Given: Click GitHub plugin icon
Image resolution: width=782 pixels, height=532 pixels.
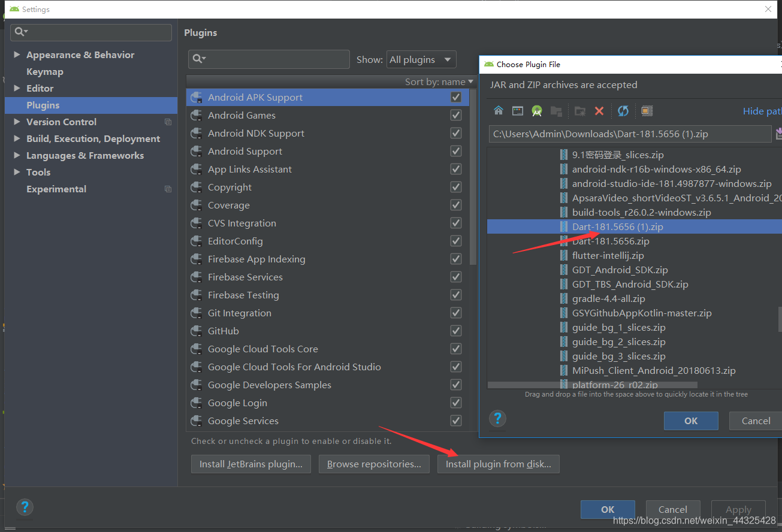Looking at the screenshot, I should pyautogui.click(x=196, y=331).
